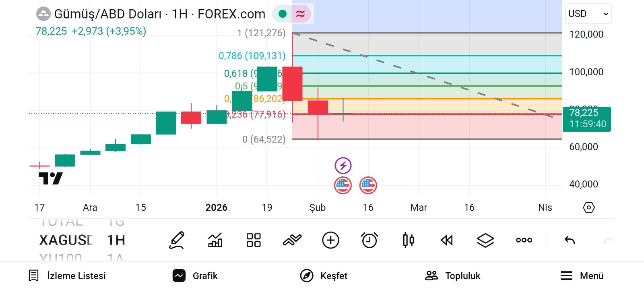This screenshot has width=644, height=290.
Task: Tap the XAGUSD symbol button
Action: (x=66, y=240)
